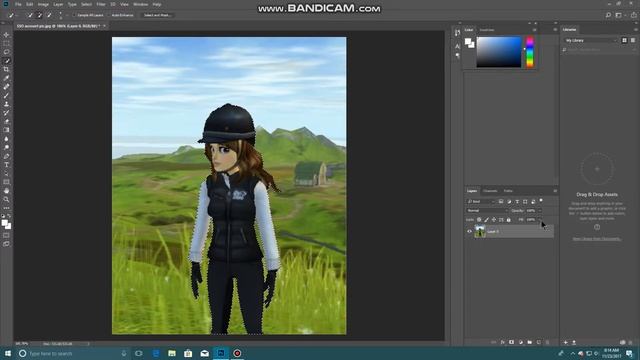Select the Crop tool
The height and width of the screenshot is (360, 640).
tap(6, 69)
